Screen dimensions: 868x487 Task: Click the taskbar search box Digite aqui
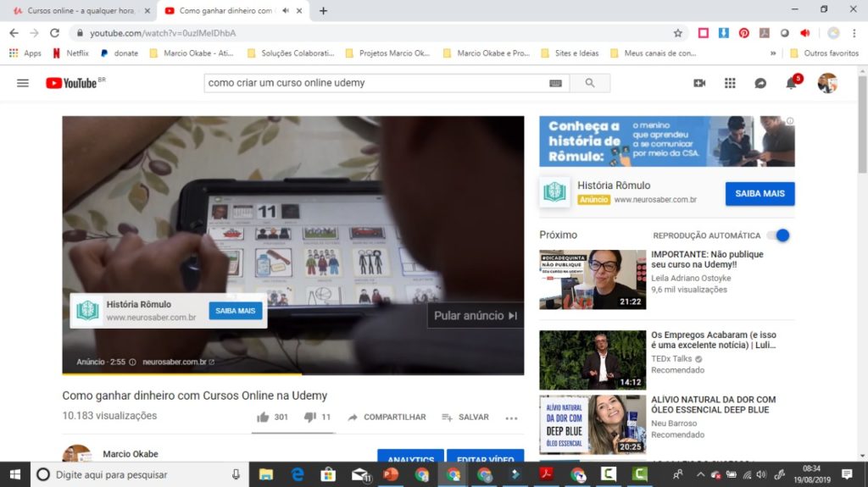[x=138, y=475]
